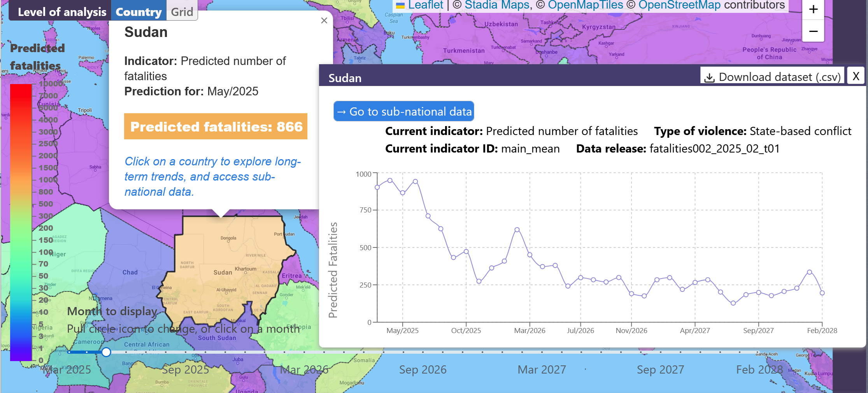Click the Predicted fatalities: 866 banner
The height and width of the screenshot is (393, 868).
click(216, 126)
